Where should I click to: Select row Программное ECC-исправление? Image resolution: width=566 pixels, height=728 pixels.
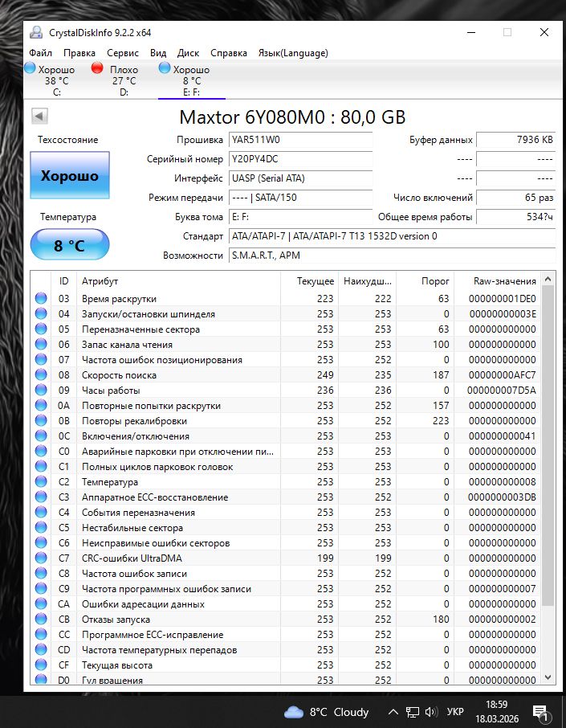285,634
